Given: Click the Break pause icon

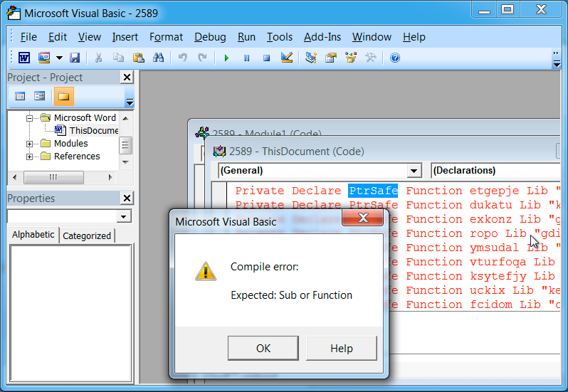Looking at the screenshot, I should click(x=246, y=58).
